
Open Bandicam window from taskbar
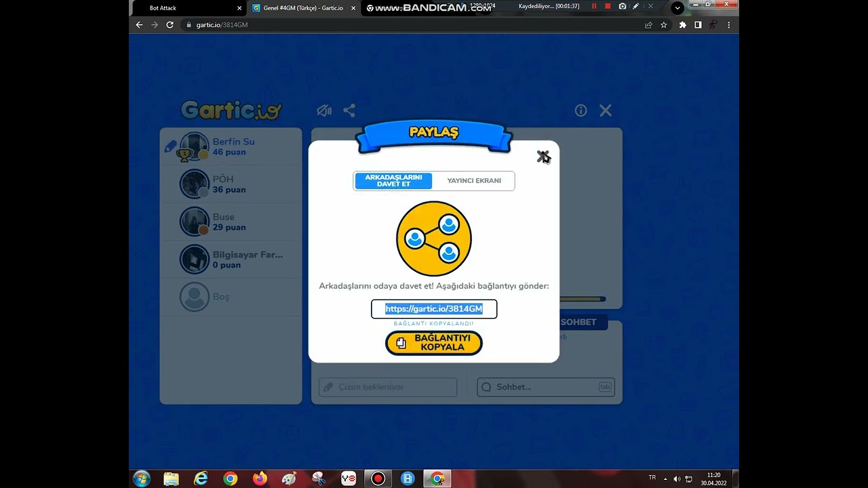pyautogui.click(x=378, y=479)
